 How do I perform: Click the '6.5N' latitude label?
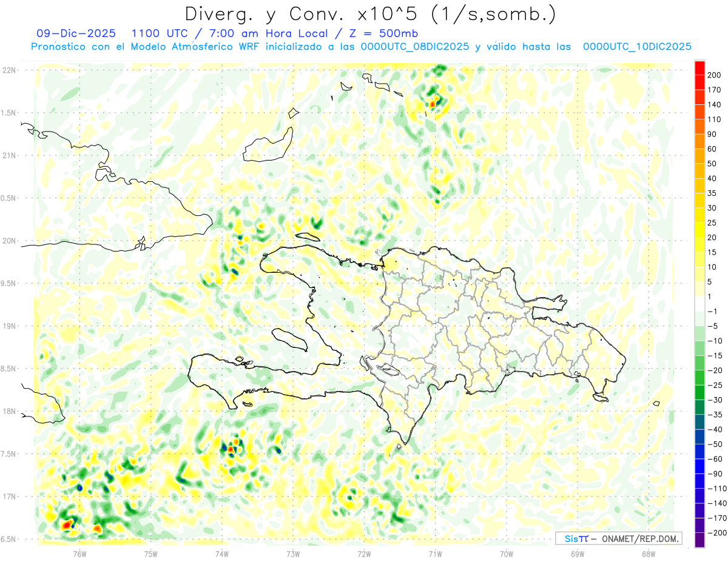point(9,539)
